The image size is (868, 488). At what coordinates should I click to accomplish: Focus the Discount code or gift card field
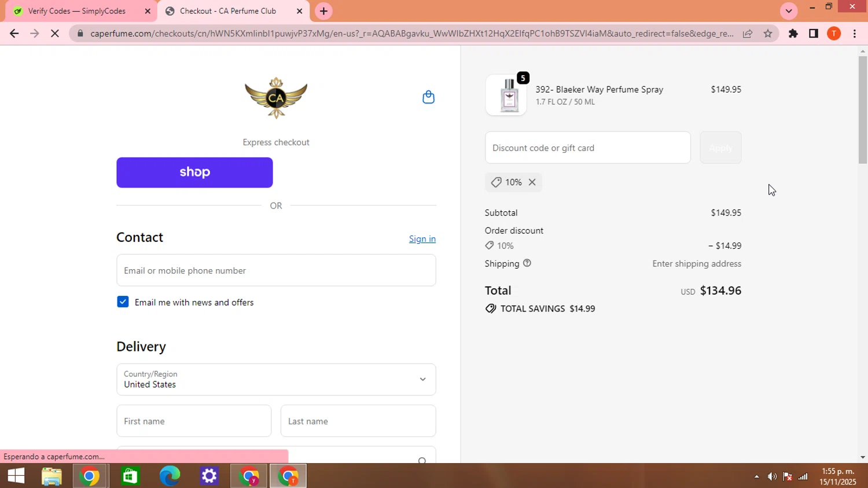tap(588, 148)
